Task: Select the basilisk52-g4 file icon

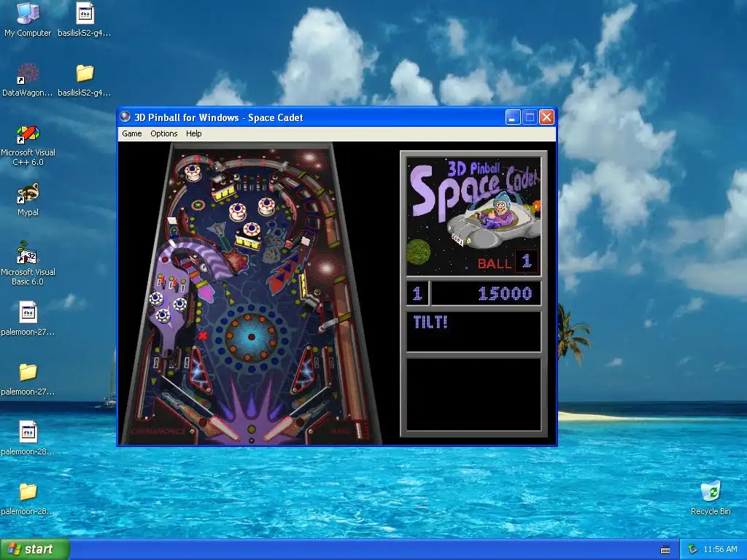Action: point(85,20)
